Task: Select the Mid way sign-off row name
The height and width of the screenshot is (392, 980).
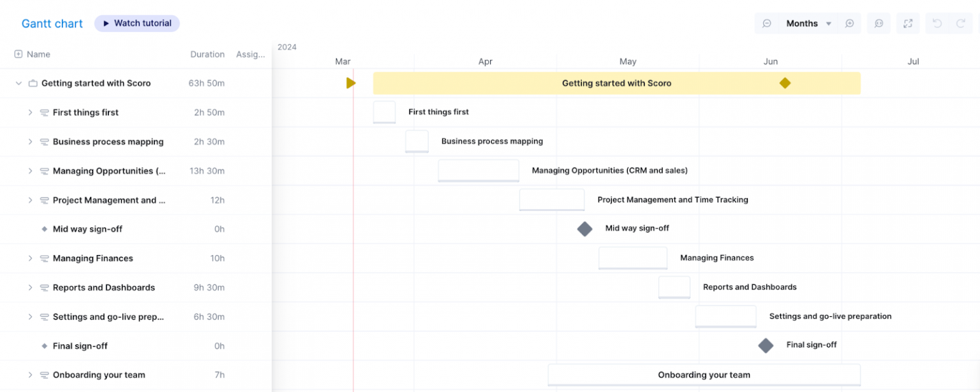Action: [x=87, y=229]
